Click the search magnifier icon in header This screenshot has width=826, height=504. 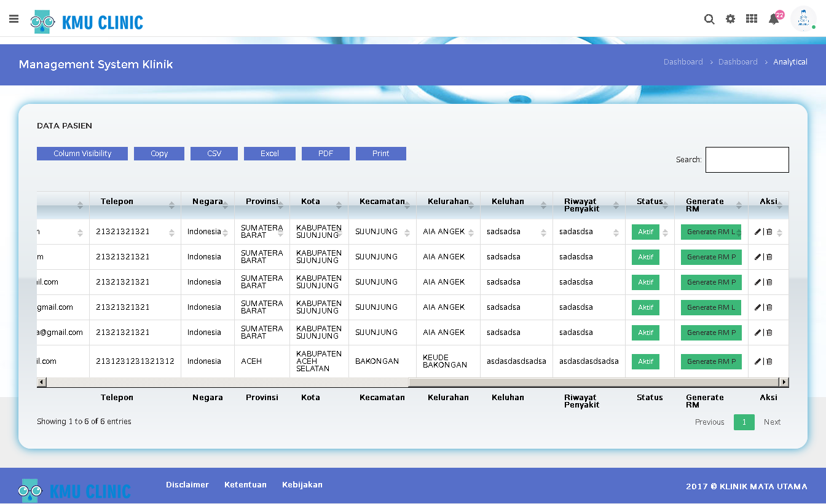709,19
